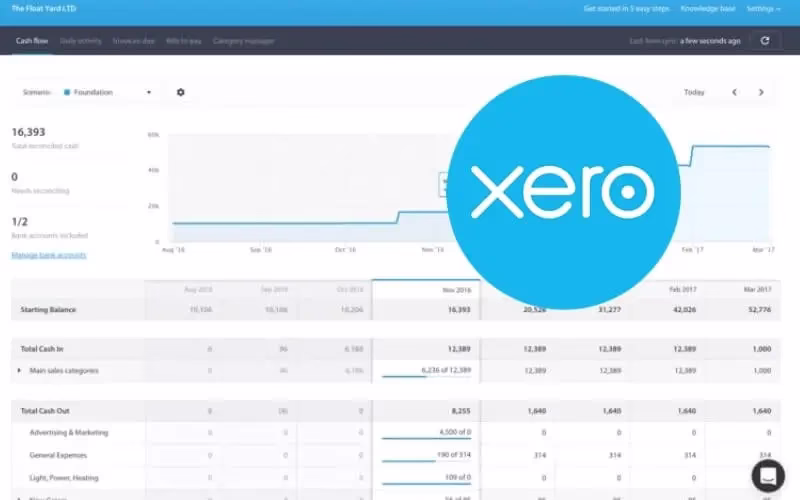Follow the Manage bank accounts link
Image resolution: width=800 pixels, height=500 pixels.
(48, 255)
